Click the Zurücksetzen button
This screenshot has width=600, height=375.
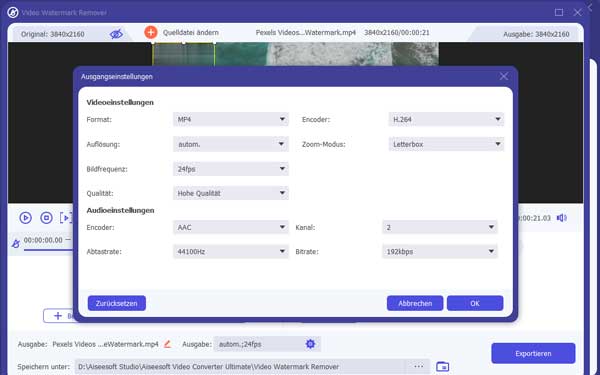[x=117, y=303]
